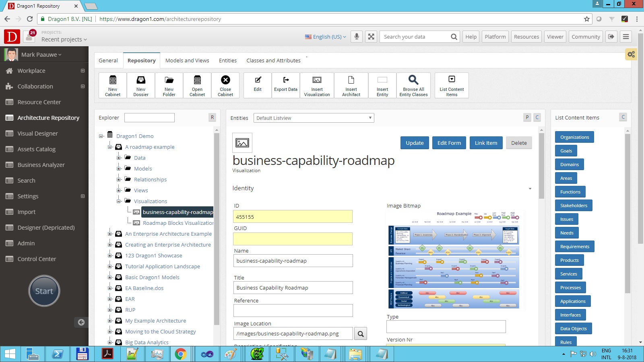The width and height of the screenshot is (644, 362).
Task: Open Recent projects dropdown
Action: click(x=64, y=39)
